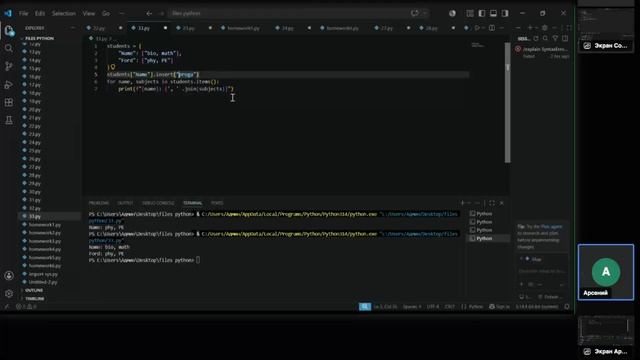Open the Search view in activity bar
This screenshot has height=360, width=640.
(9, 48)
